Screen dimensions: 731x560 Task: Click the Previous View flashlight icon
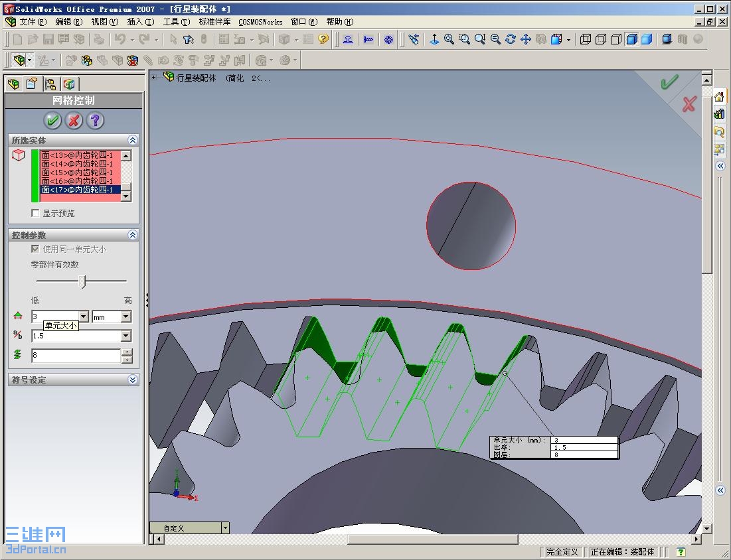(414, 39)
